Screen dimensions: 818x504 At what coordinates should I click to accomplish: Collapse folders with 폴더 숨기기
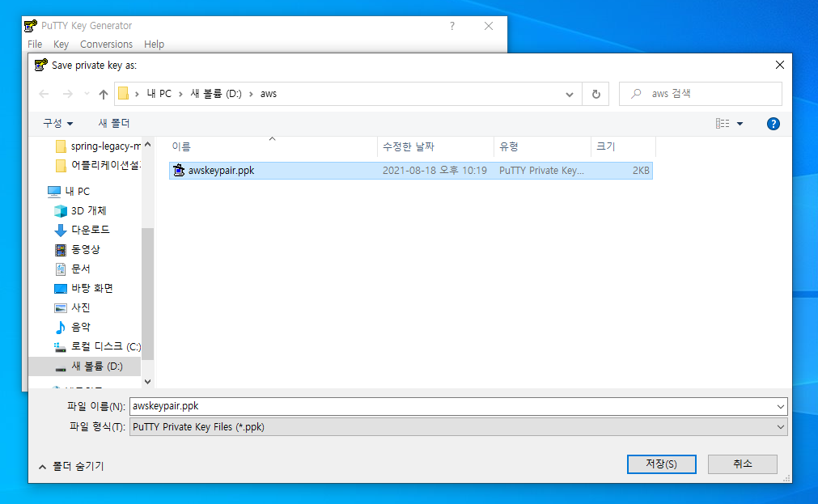click(x=71, y=467)
